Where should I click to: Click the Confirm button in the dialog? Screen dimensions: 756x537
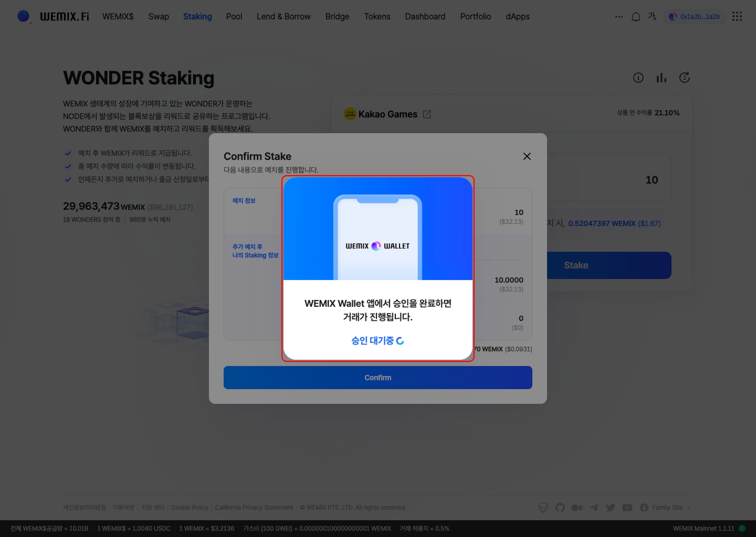[x=378, y=378]
